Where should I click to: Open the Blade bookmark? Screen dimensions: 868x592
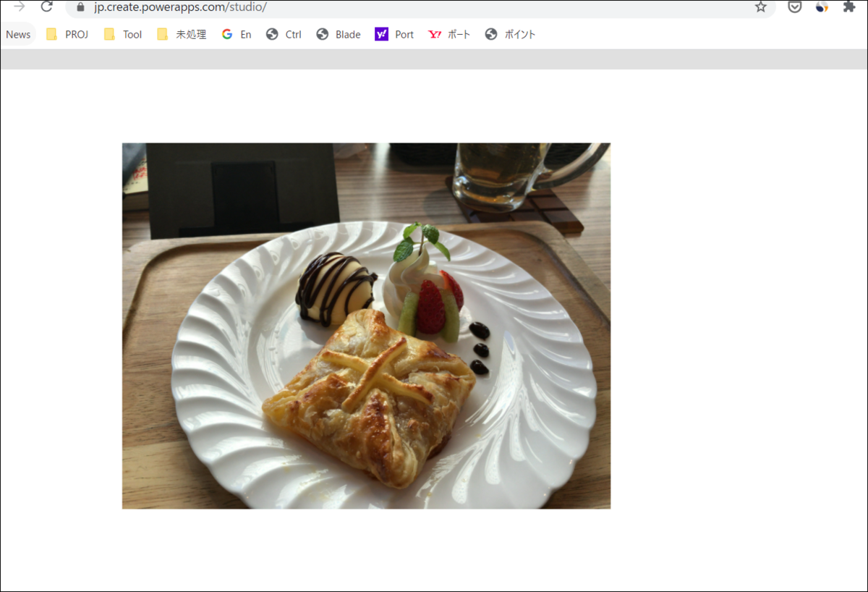click(339, 34)
